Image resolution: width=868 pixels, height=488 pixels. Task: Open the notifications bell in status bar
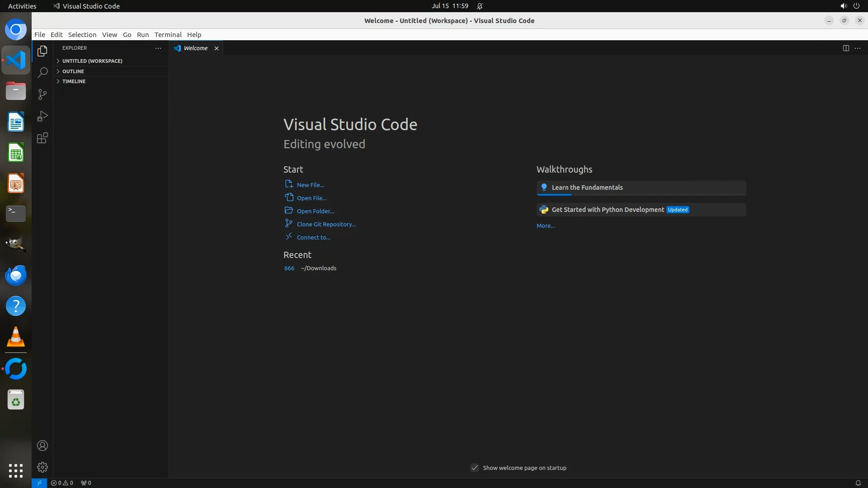pyautogui.click(x=858, y=483)
